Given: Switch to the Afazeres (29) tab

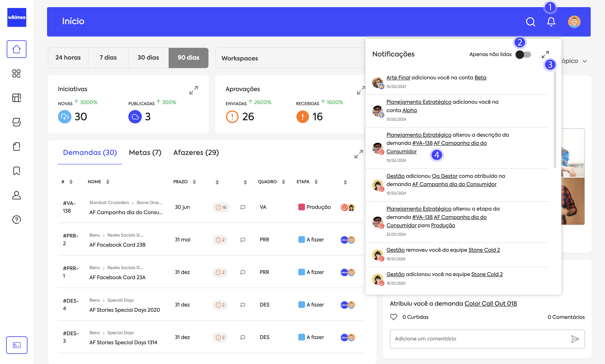Looking at the screenshot, I should 196,153.
